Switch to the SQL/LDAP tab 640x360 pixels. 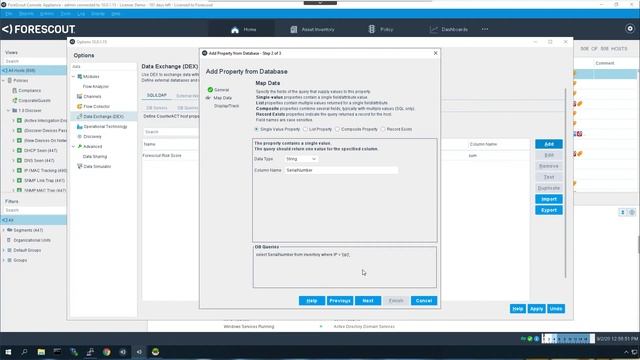pyautogui.click(x=157, y=95)
